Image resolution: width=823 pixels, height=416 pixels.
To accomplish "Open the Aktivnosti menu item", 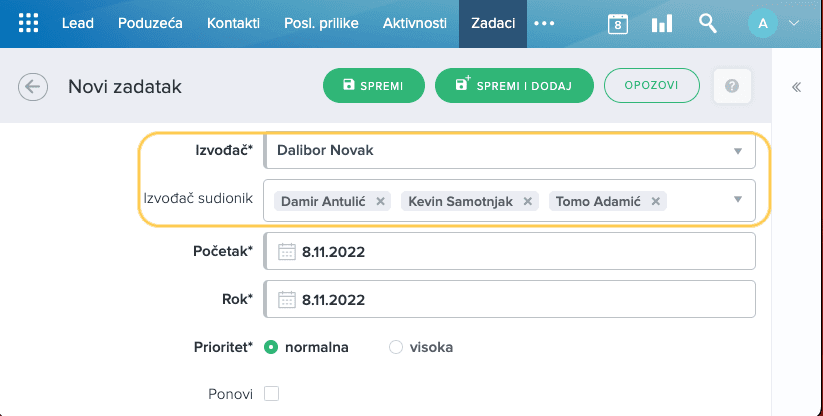I will [415, 23].
